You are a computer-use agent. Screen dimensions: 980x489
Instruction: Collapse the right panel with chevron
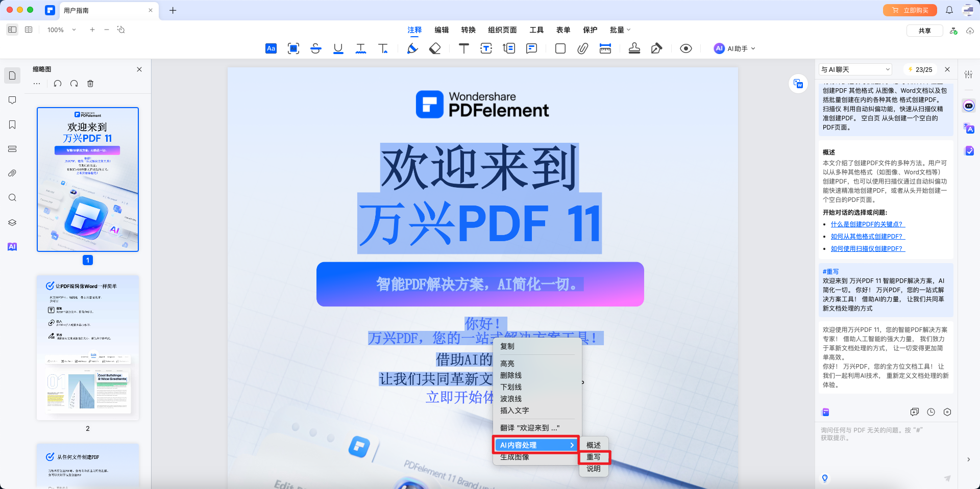coord(968,459)
